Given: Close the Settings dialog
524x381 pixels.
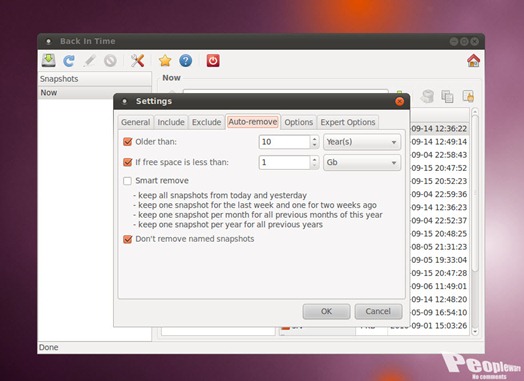Looking at the screenshot, I should click(399, 101).
